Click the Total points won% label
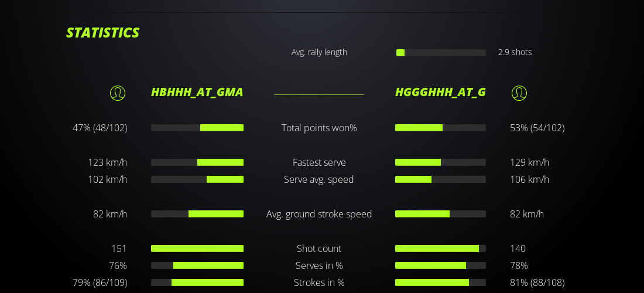The image size is (644, 293). click(319, 128)
